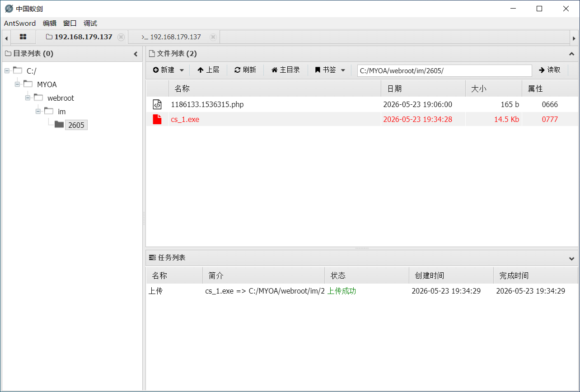Click the size value 14.5 Kb
The width and height of the screenshot is (580, 392).
[506, 119]
